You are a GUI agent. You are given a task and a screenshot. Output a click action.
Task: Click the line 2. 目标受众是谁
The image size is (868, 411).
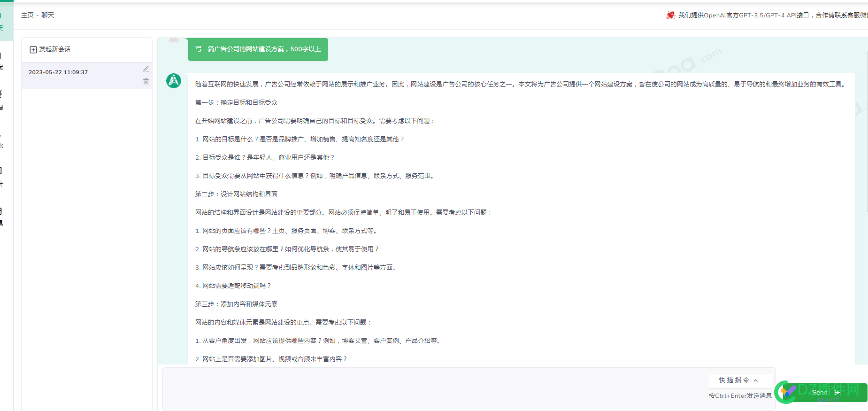[x=265, y=158]
